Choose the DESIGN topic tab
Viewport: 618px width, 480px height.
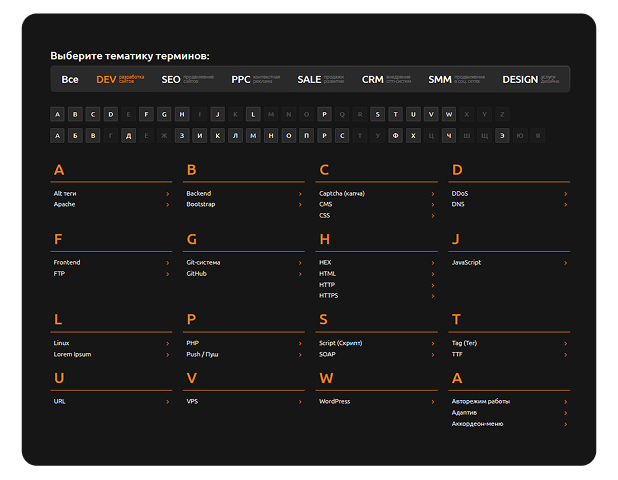519,79
